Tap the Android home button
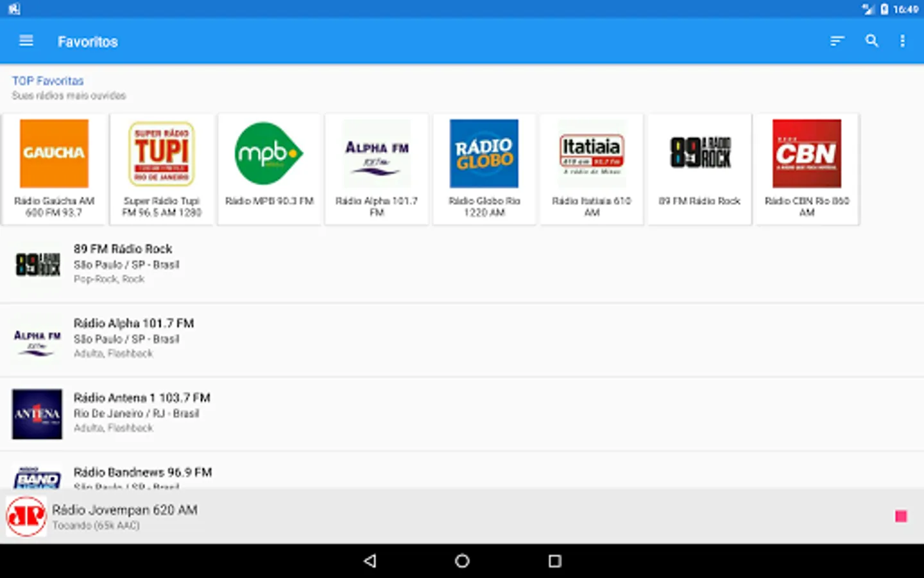This screenshot has width=924, height=578. click(x=462, y=561)
